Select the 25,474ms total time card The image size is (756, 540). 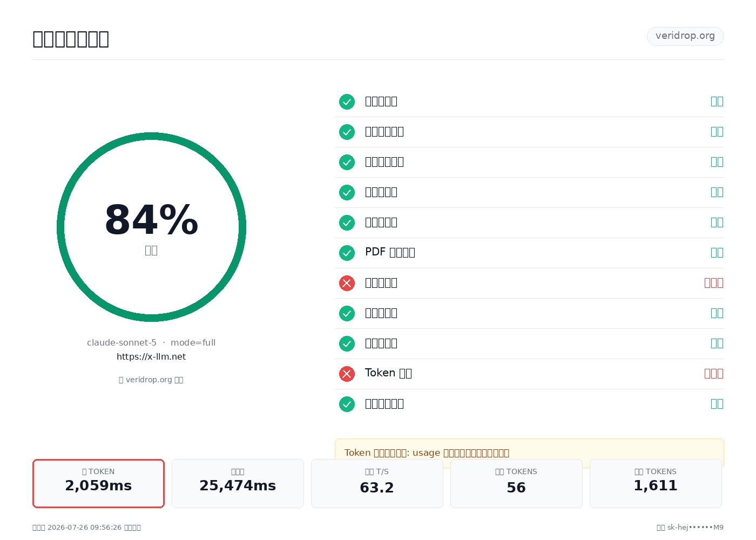point(238,483)
